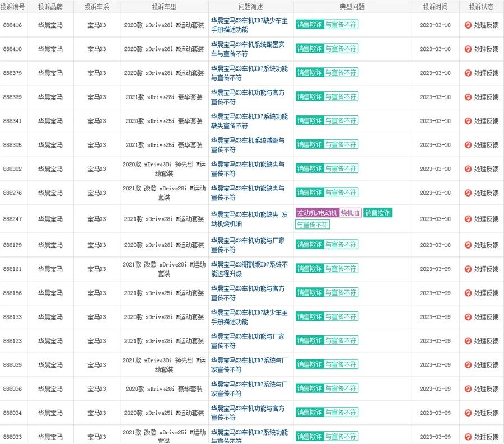Click the status icon in row 888247
504x444 pixels.
click(x=468, y=219)
